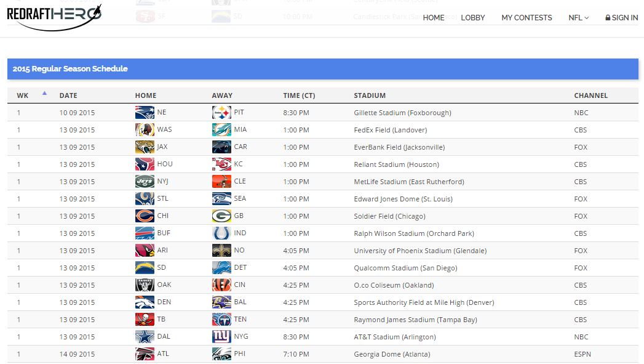Sort by the STADIUM column header
This screenshot has height=364, width=644.
(x=370, y=95)
